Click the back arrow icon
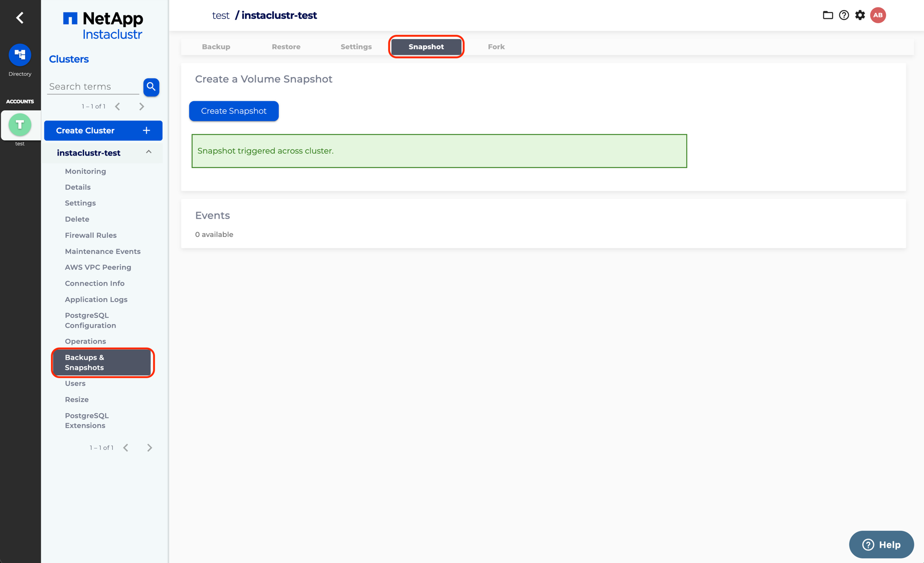The height and width of the screenshot is (563, 924). tap(20, 18)
